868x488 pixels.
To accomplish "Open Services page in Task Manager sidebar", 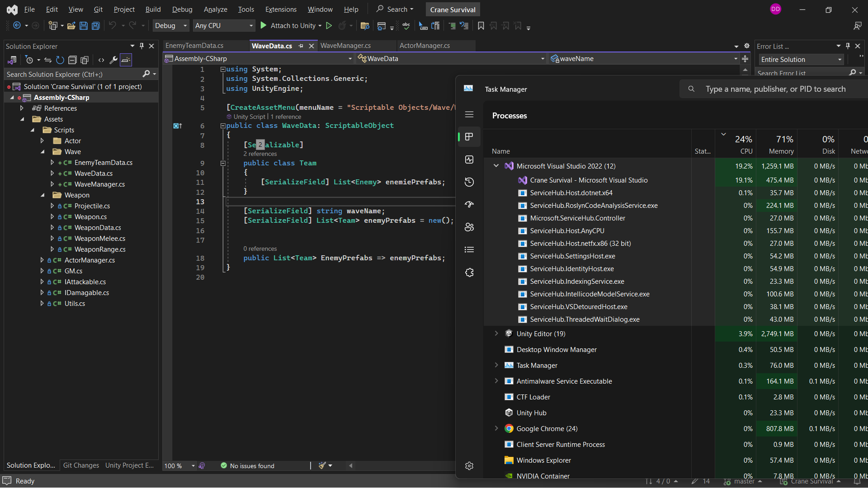I will (x=469, y=272).
